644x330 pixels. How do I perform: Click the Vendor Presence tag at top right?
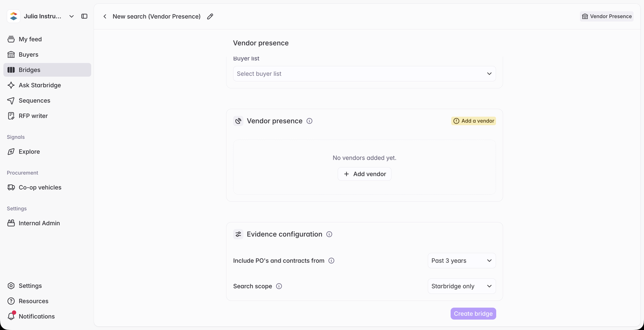[x=607, y=16]
